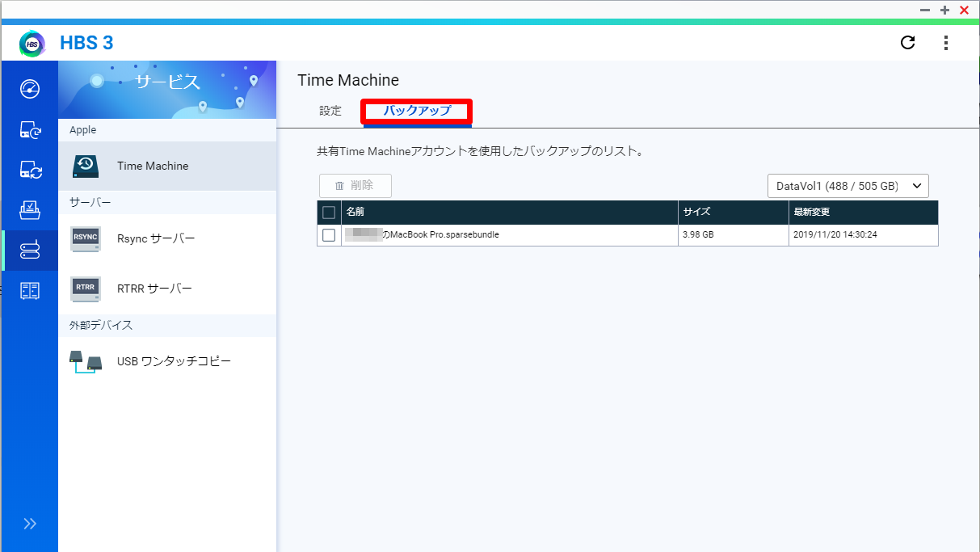Open Rsync サーバー service
980x552 pixels.
coord(167,238)
